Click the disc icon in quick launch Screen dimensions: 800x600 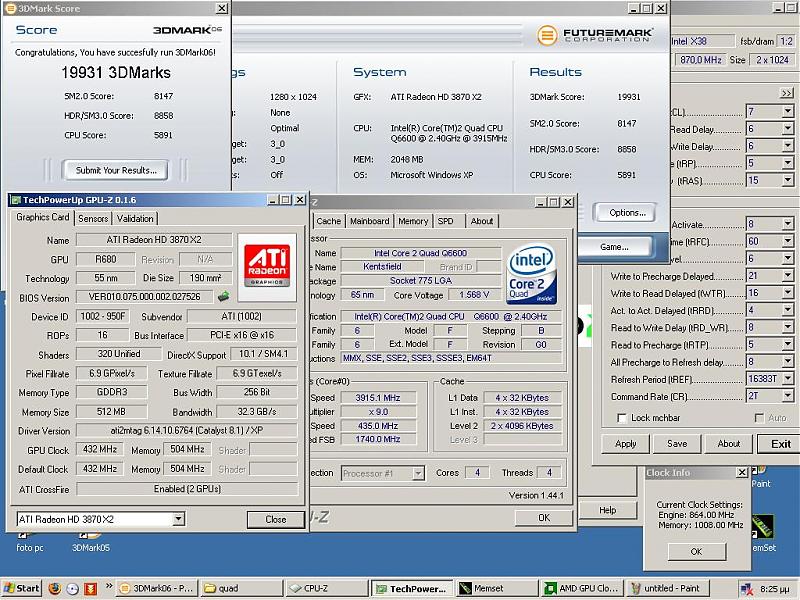(72, 588)
